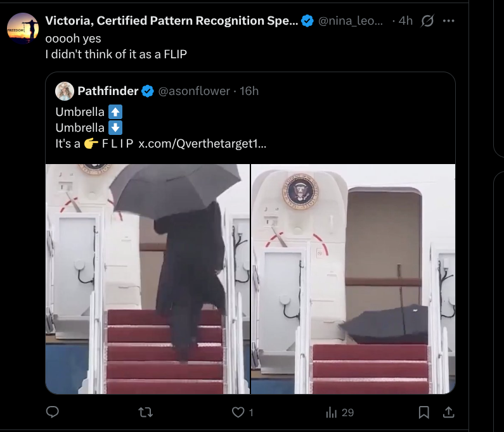Viewport: 504px width, 432px height.
Task: Open the three-dot more options menu
Action: 449,21
